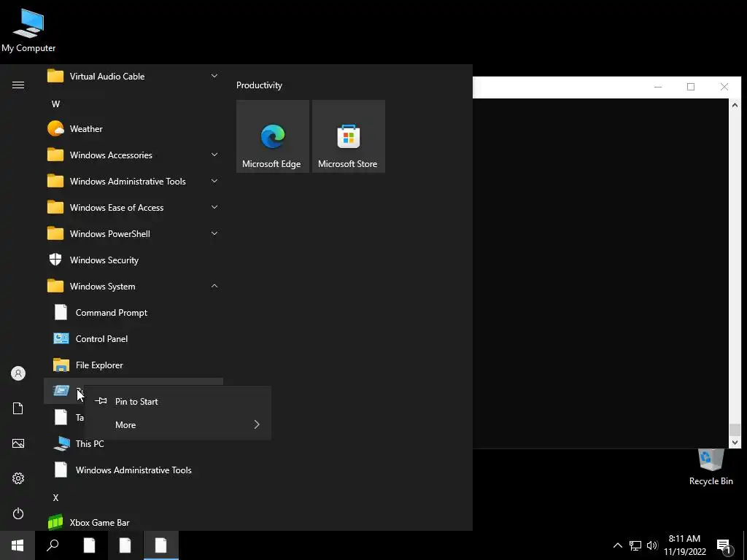The width and height of the screenshot is (747, 560).
Task: Launch Command Prompt from Windows System
Action: [133, 312]
